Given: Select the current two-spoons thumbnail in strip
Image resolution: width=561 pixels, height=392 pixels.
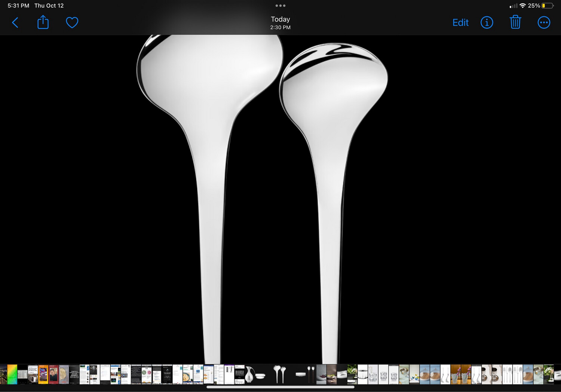Looking at the screenshot, I should tap(280, 374).
